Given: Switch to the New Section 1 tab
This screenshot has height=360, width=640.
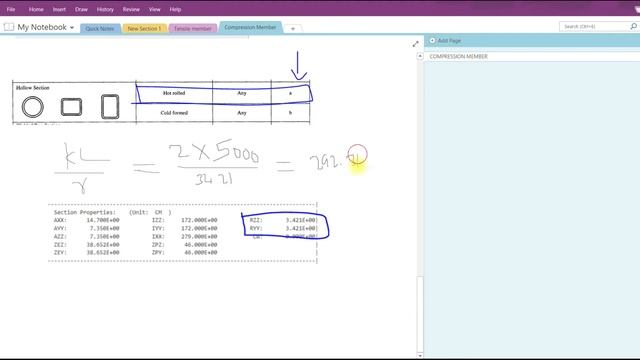Looking at the screenshot, I should point(144,29).
